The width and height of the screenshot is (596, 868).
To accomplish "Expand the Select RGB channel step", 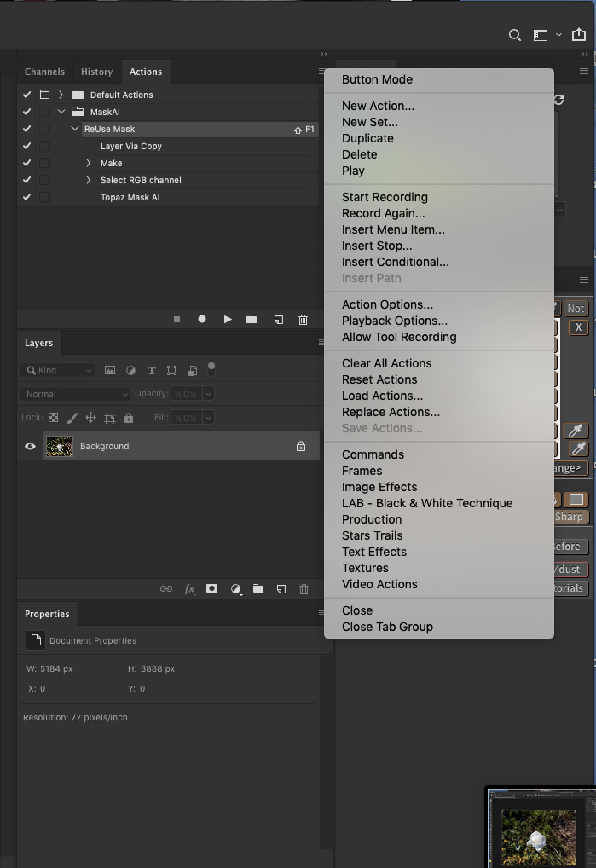I will coord(88,180).
